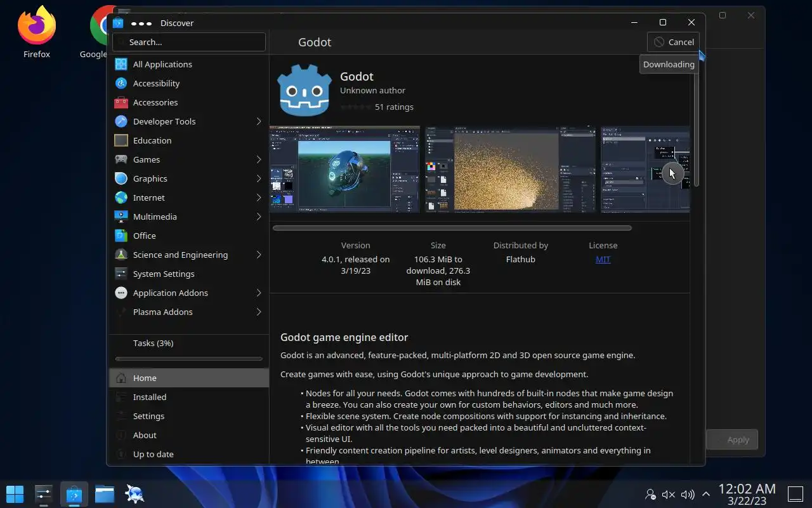The height and width of the screenshot is (508, 812).
Task: Open the Up to date page
Action: 189,454
